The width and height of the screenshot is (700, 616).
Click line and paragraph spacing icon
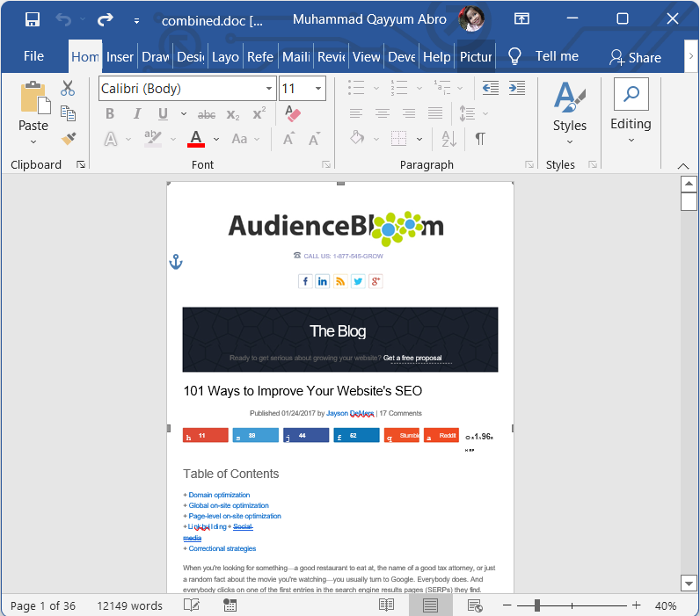[468, 113]
